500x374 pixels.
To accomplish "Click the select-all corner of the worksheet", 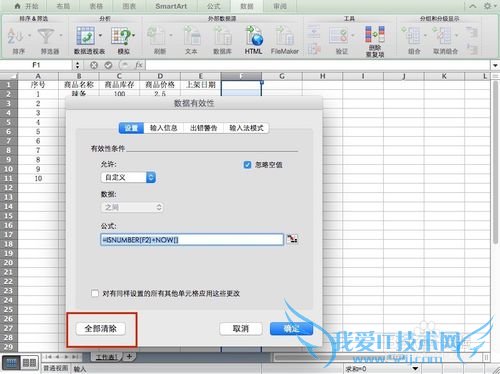I will point(9,76).
